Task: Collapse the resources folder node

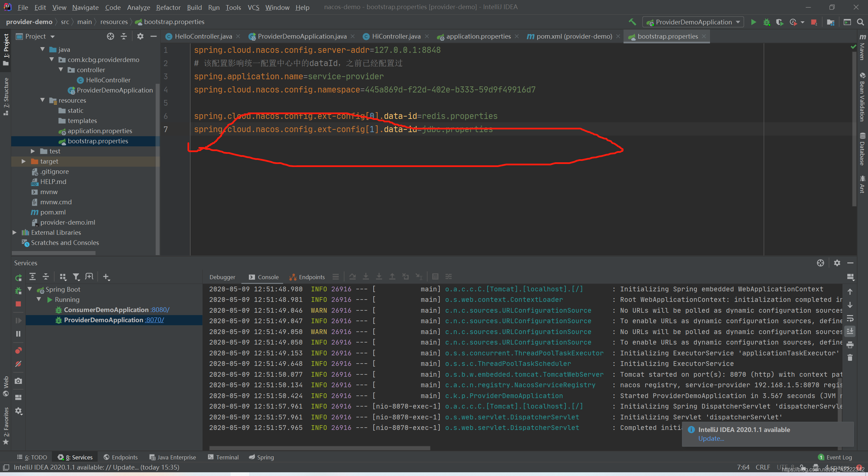Action: [x=42, y=100]
